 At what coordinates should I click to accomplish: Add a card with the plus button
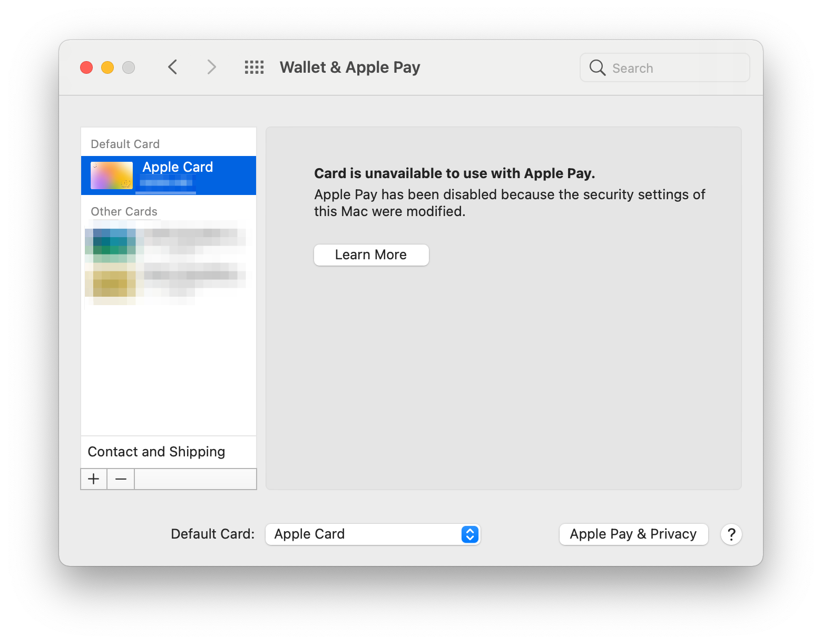(94, 479)
